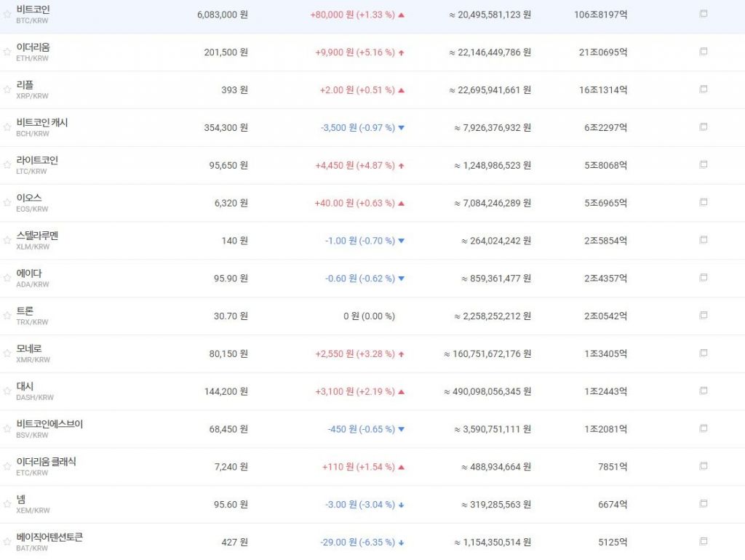Image resolution: width=745 pixels, height=560 pixels.
Task: Click the window icon in the 넴 row
Action: (703, 503)
